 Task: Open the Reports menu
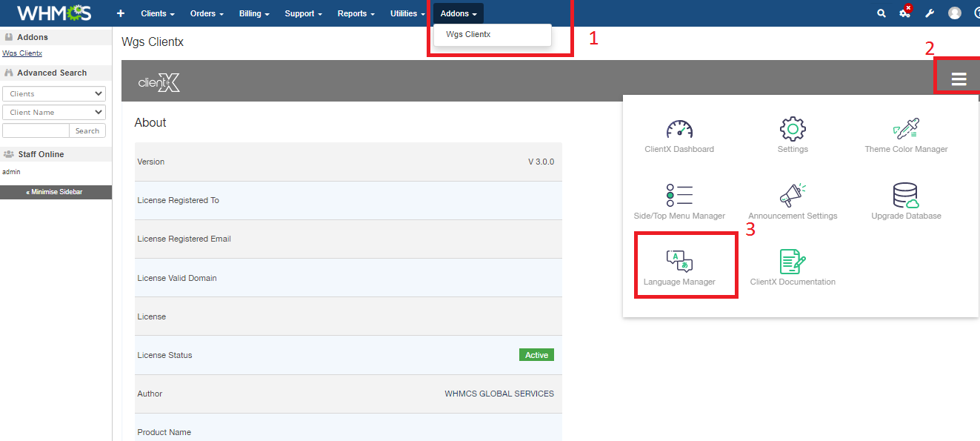[356, 13]
